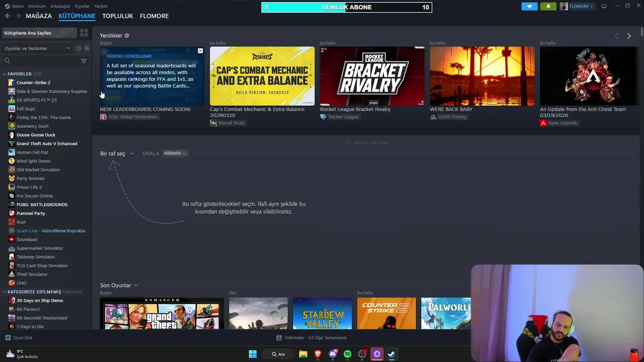
Task: Open Spotify from taskbar
Action: [347, 354]
